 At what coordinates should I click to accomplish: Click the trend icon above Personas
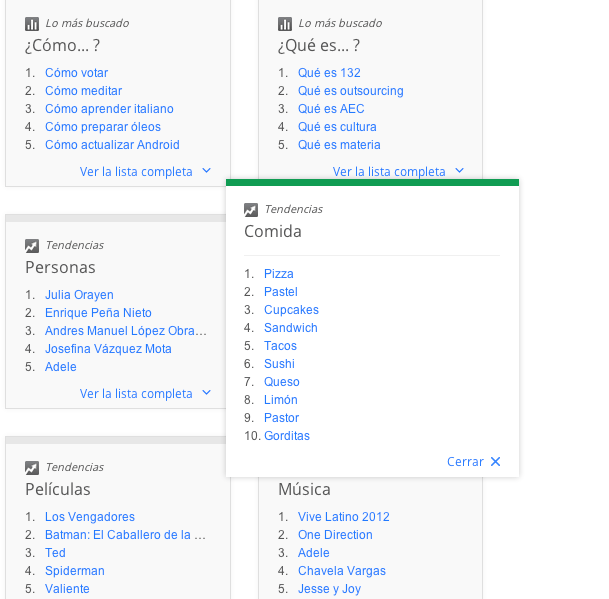(32, 246)
